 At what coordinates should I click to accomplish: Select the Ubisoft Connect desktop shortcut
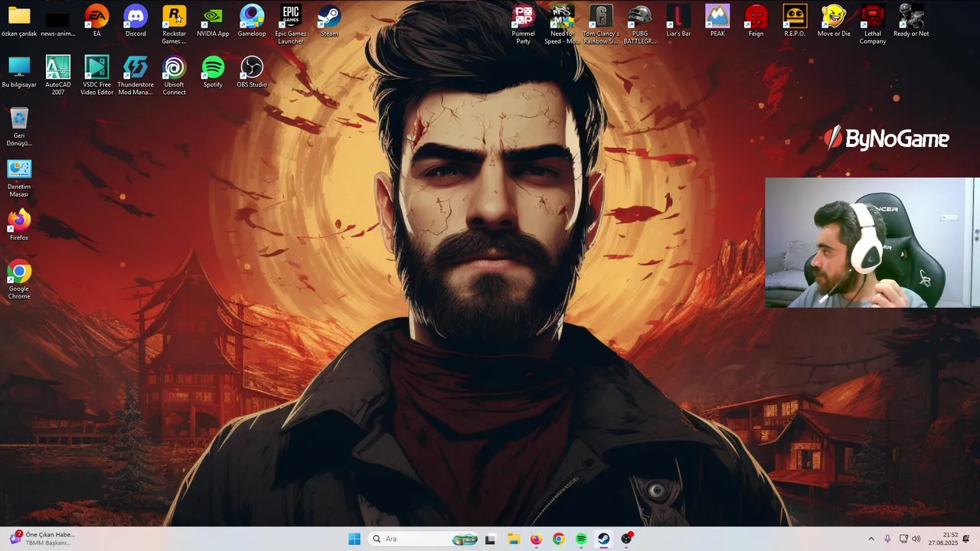174,75
